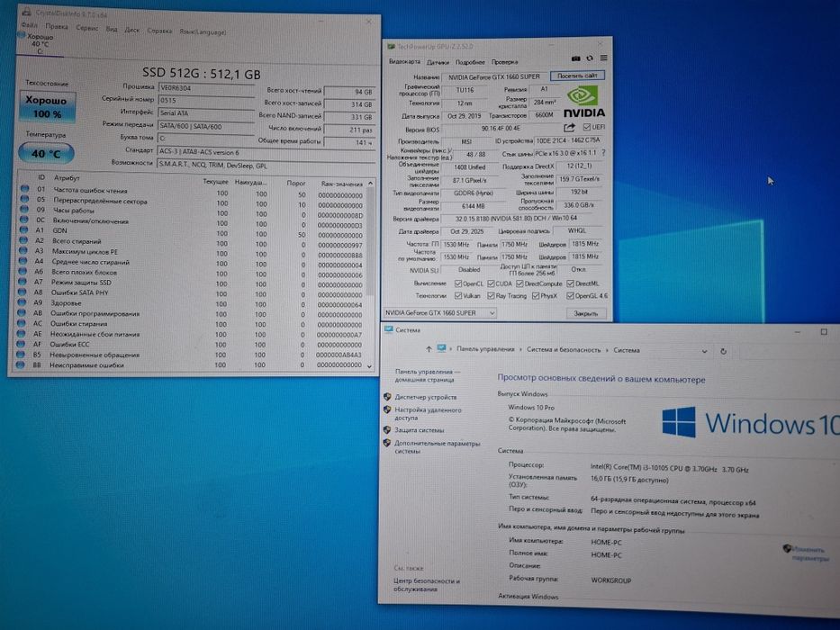Click the Закрыть button in GPU-Z

(x=585, y=313)
